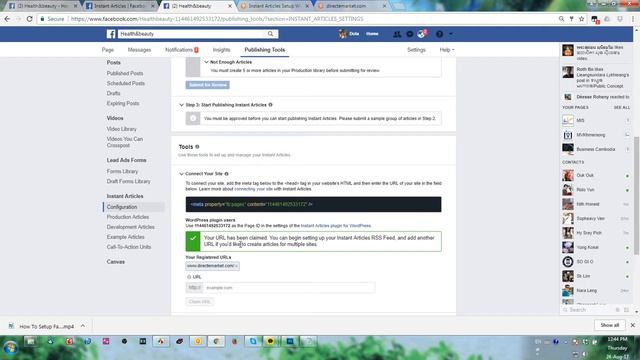Open dropdown arrow for downloaded mp4 file

coord(83,326)
